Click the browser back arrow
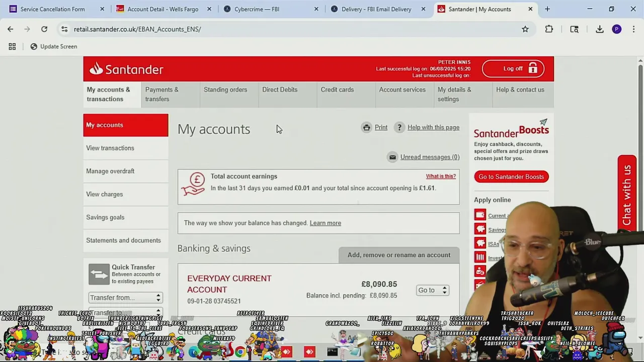This screenshot has height=362, width=644. (x=10, y=29)
